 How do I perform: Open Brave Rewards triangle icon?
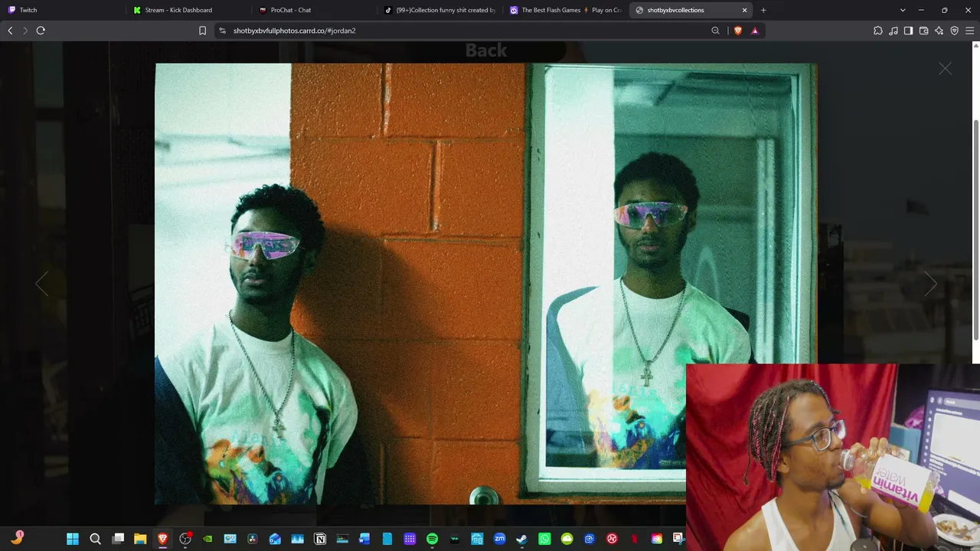pyautogui.click(x=755, y=31)
